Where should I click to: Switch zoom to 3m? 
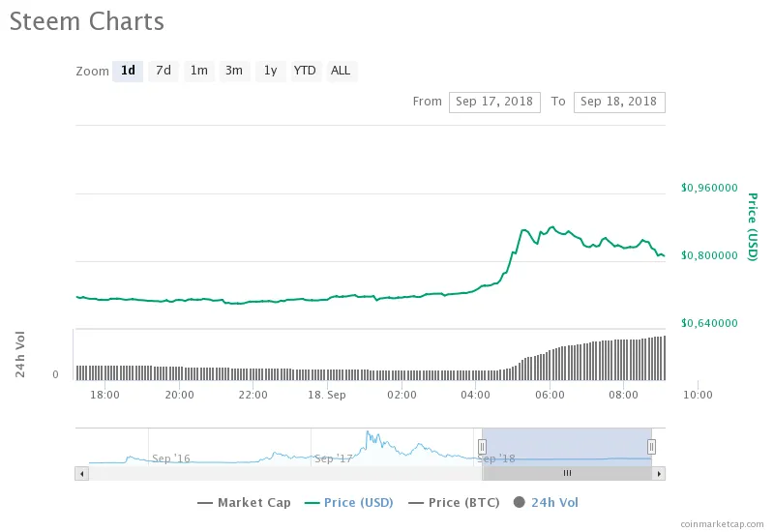[234, 71]
